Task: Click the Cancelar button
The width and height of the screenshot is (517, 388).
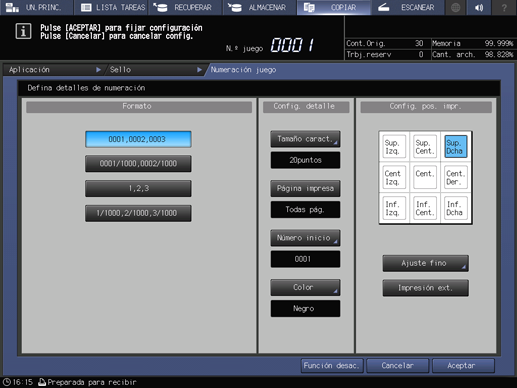Action: pyautogui.click(x=397, y=366)
